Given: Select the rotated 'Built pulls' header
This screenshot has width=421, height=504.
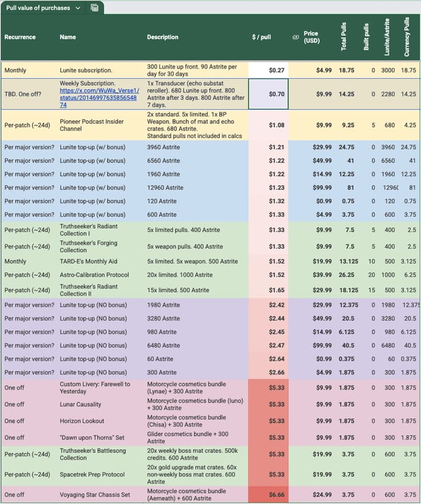Looking at the screenshot, I should [x=366, y=37].
